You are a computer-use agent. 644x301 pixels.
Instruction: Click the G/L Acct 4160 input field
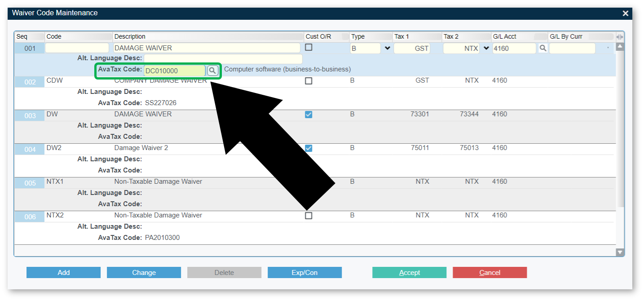pyautogui.click(x=514, y=48)
